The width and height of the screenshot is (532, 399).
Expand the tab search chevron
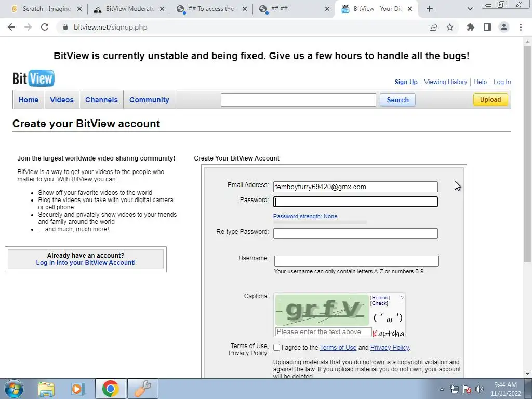[x=470, y=9]
